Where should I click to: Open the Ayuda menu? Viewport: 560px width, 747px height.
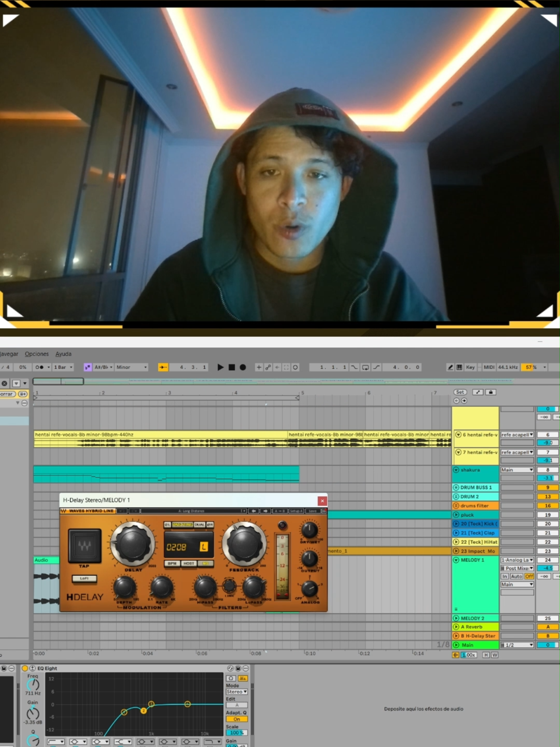pos(63,354)
